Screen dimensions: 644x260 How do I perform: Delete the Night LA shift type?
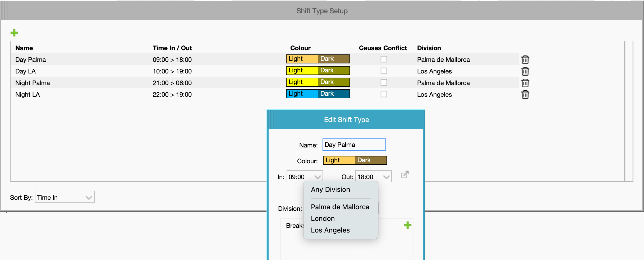point(525,95)
